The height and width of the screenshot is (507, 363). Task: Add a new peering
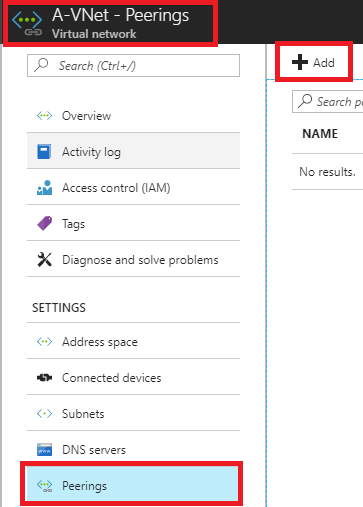pos(313,62)
